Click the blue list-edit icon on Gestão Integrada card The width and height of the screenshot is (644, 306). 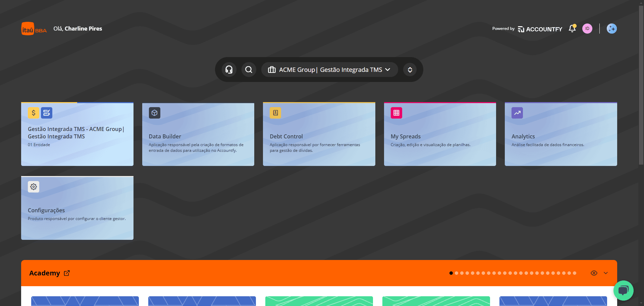tap(47, 113)
